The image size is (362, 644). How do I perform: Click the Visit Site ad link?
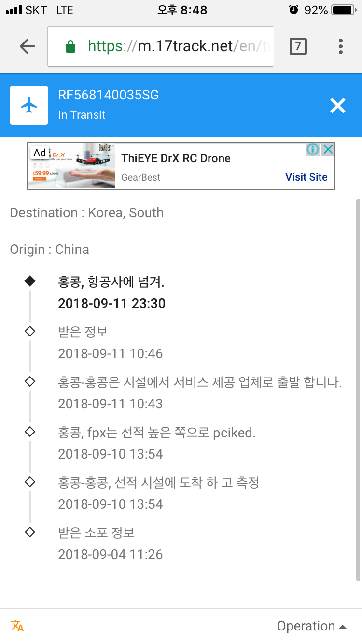point(306,177)
